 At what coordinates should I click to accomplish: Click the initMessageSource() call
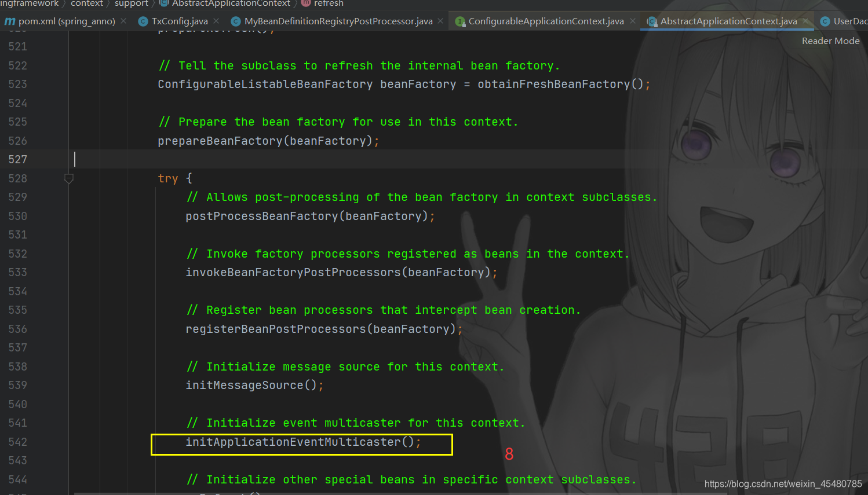tap(251, 385)
